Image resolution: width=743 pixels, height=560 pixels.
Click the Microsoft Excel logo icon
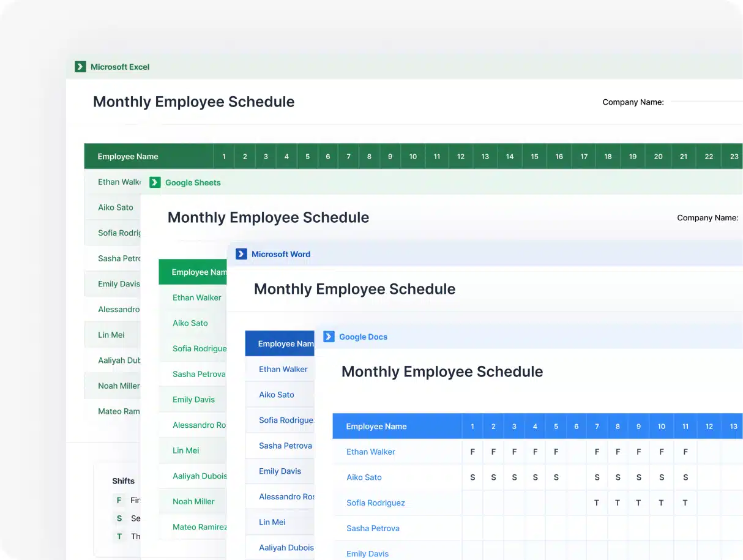(x=80, y=67)
